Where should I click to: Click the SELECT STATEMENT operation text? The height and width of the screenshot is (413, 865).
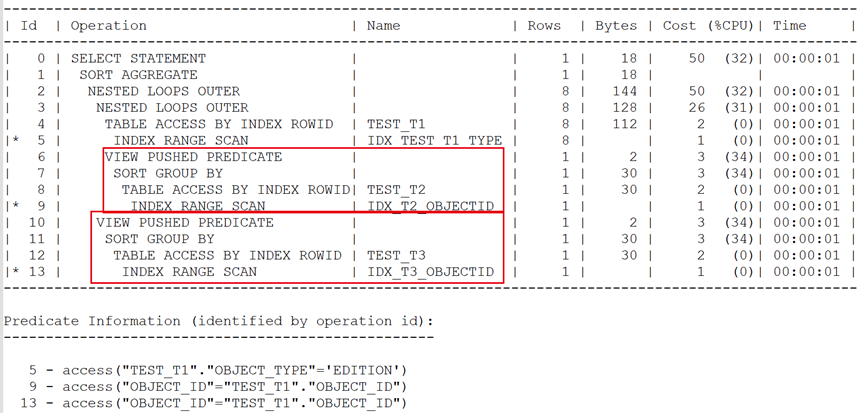click(x=138, y=58)
